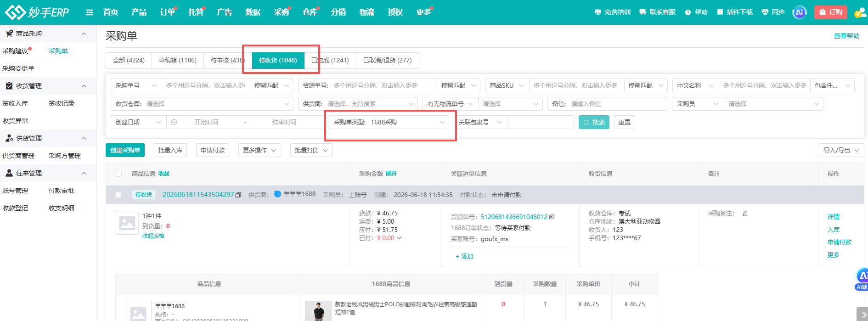Open 采购建议 in the sidebar
Viewport: 868px width, 321px height.
pos(15,51)
